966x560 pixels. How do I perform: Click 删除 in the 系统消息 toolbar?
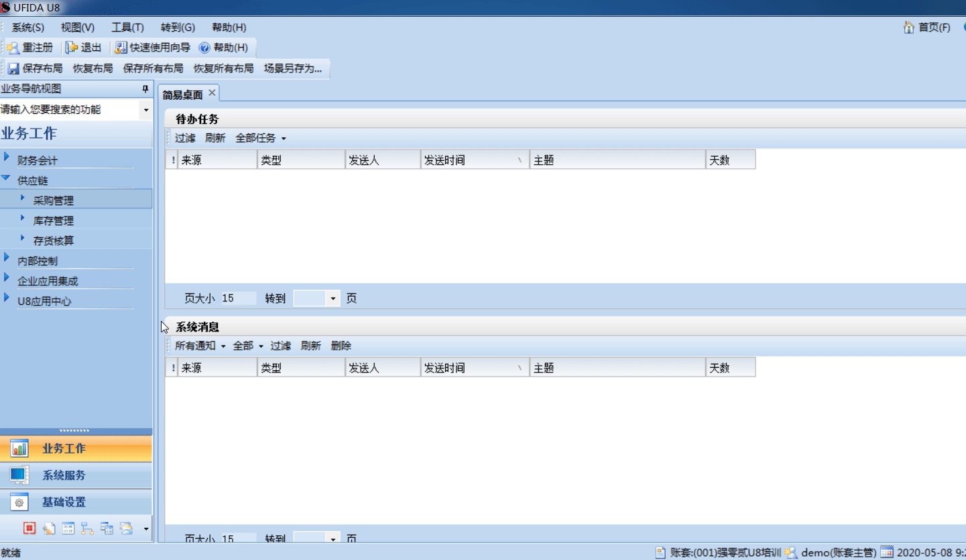pos(341,346)
